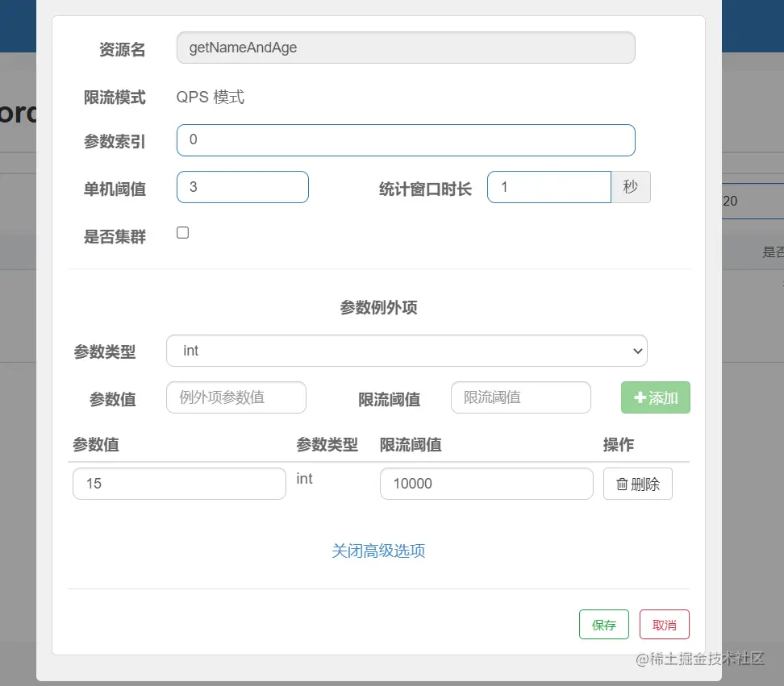
Task: Click the 删除 button with trash icon
Action: coord(637,484)
